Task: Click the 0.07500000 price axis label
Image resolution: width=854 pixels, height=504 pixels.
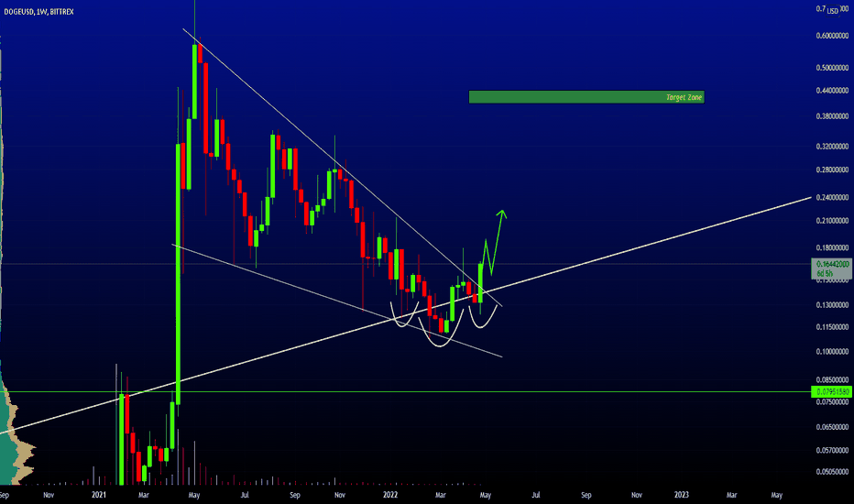Action: point(832,402)
